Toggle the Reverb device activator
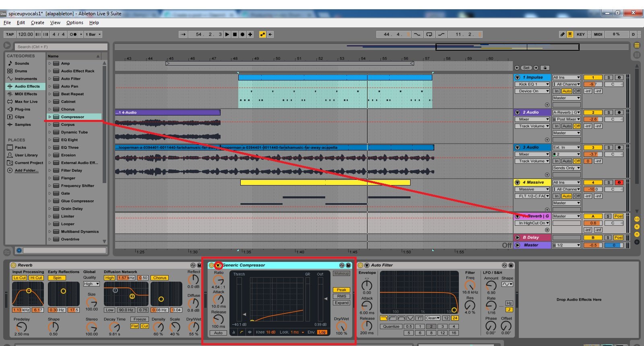The width and height of the screenshot is (644, 346). pos(13,266)
